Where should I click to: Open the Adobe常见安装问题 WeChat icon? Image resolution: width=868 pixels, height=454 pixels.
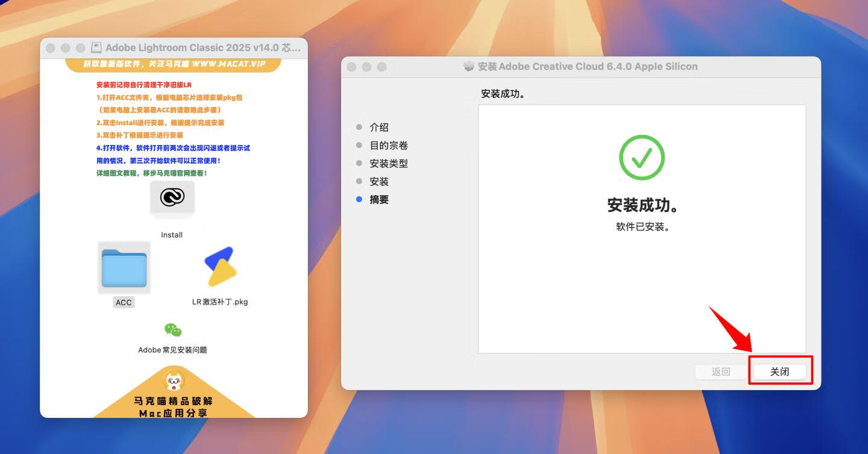point(172,330)
